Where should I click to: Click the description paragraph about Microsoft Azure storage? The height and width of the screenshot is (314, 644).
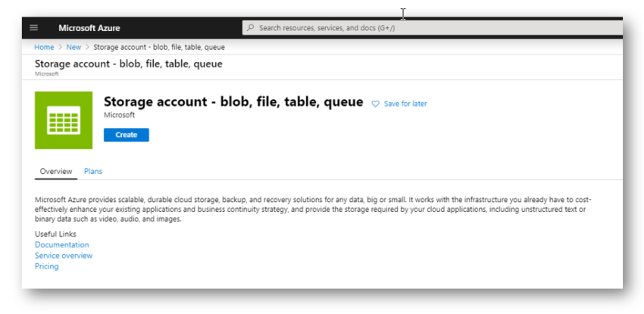point(313,210)
